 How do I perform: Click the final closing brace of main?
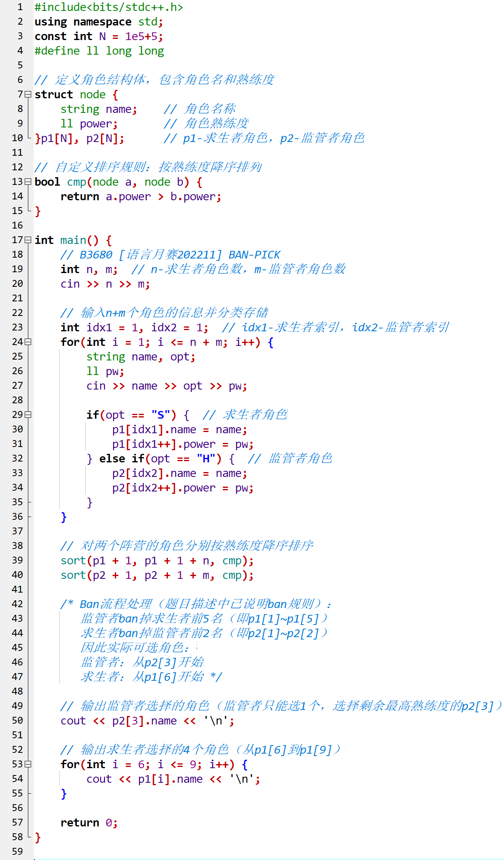38,837
